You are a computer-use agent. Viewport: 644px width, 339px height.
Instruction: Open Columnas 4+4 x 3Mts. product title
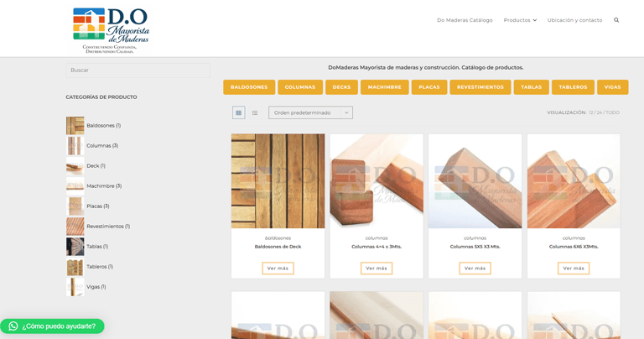[x=377, y=247]
